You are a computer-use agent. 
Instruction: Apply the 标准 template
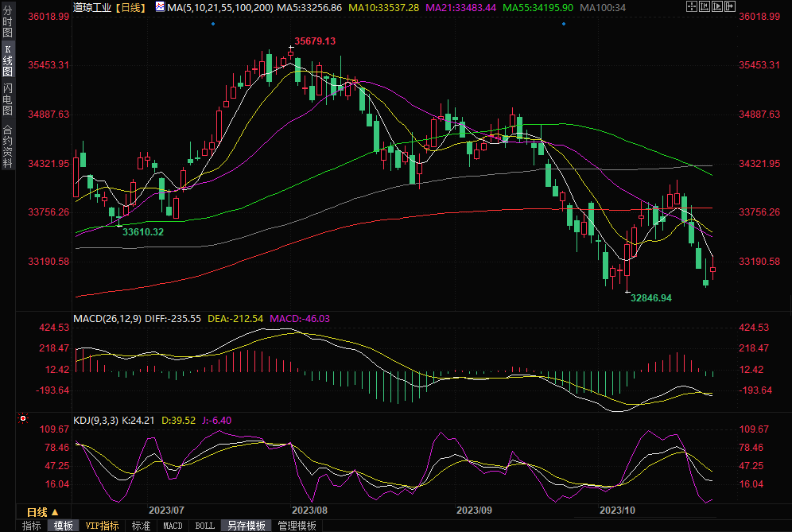(x=141, y=526)
